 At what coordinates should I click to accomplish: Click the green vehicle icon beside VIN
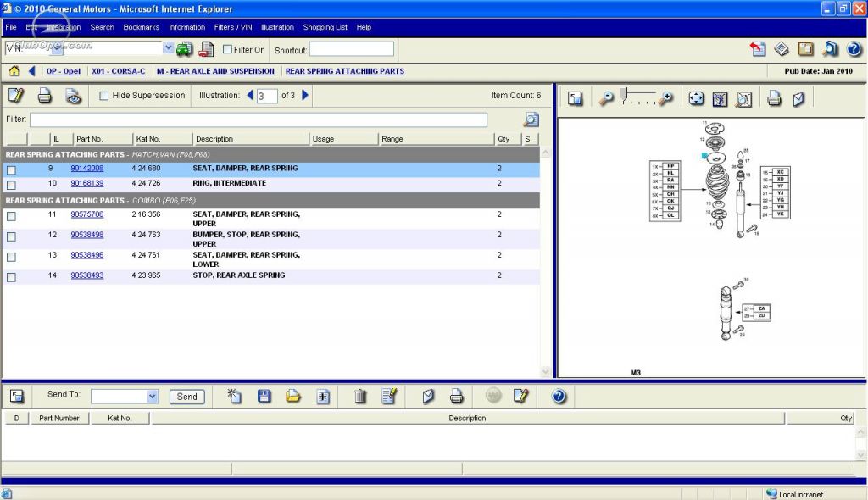(184, 49)
